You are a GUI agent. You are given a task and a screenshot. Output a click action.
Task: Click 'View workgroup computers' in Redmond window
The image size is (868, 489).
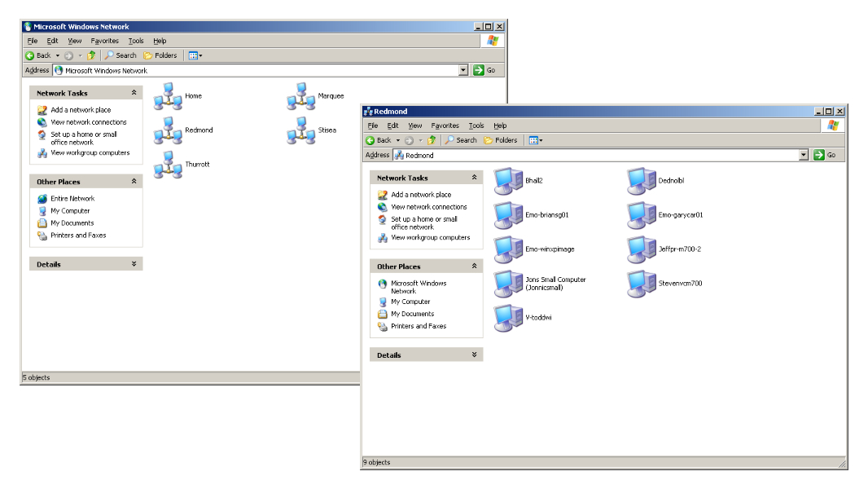430,238
